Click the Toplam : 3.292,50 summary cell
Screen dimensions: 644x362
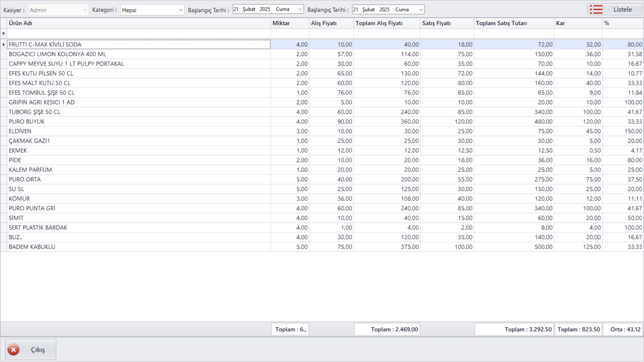click(514, 329)
